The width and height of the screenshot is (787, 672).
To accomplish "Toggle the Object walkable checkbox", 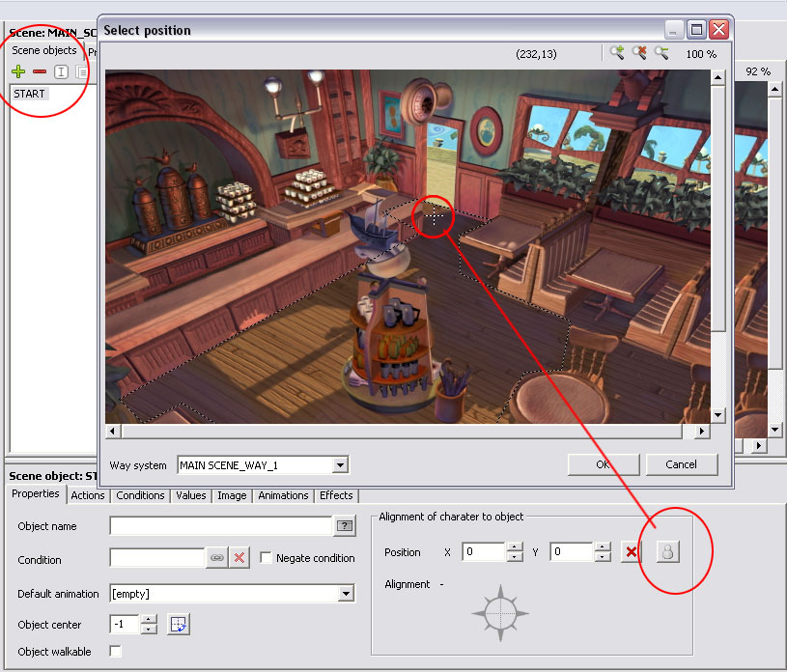I will pos(116,652).
